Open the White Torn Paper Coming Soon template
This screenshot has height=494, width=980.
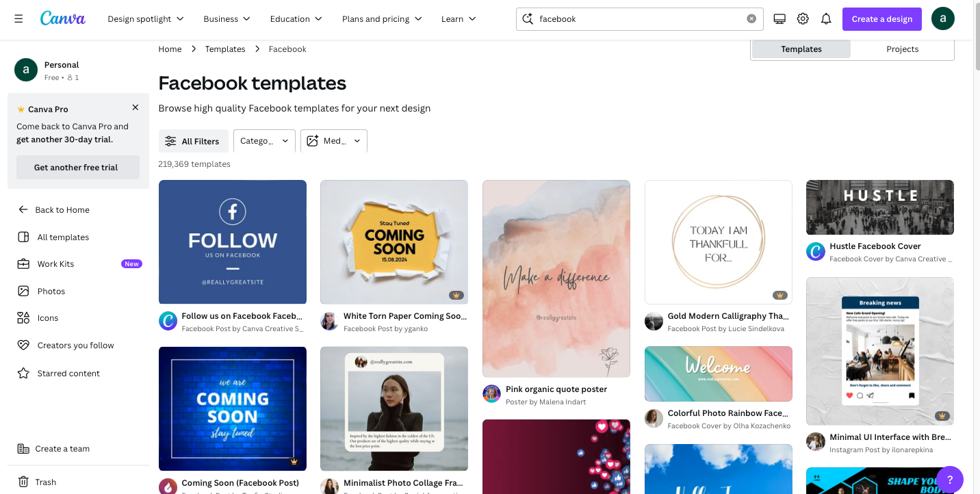(x=394, y=242)
